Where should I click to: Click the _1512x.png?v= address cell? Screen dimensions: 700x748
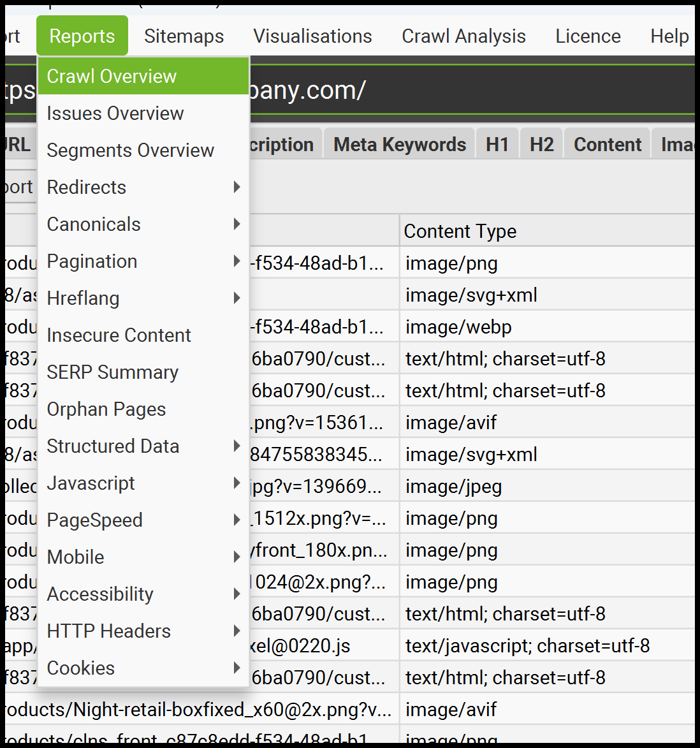coord(324,518)
